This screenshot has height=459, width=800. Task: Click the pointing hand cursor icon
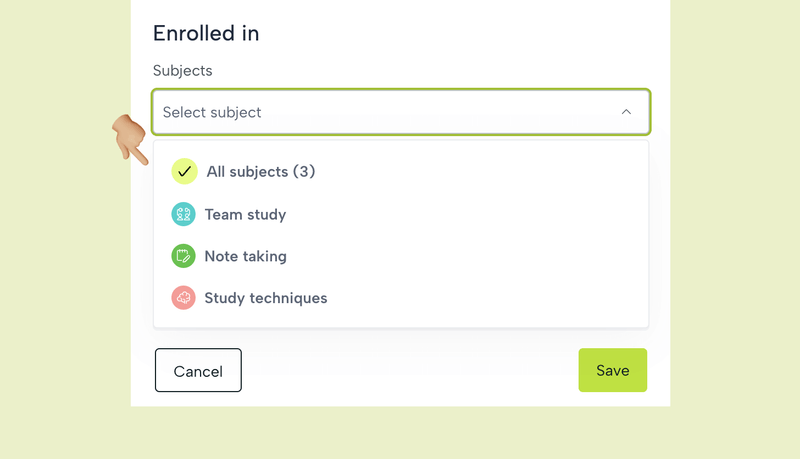point(129,138)
